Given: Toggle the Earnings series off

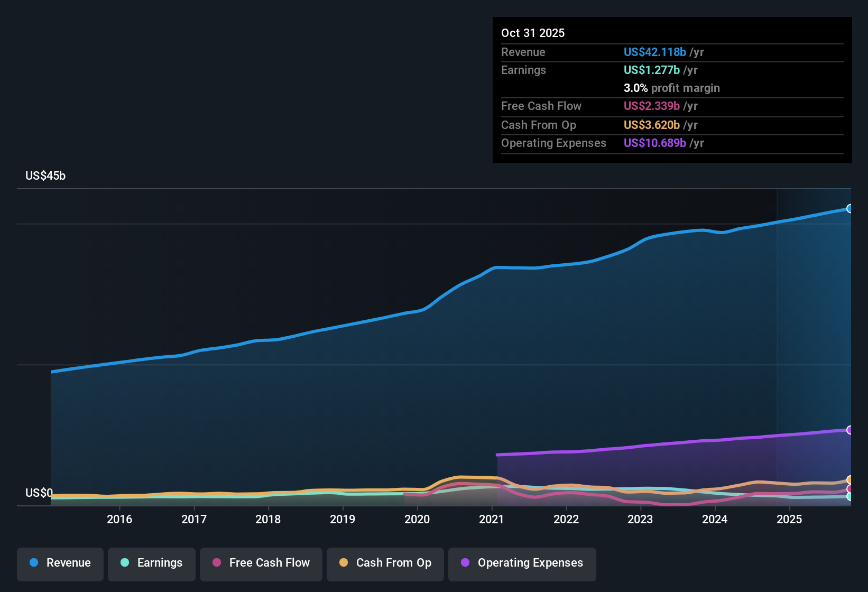Looking at the screenshot, I should point(152,563).
